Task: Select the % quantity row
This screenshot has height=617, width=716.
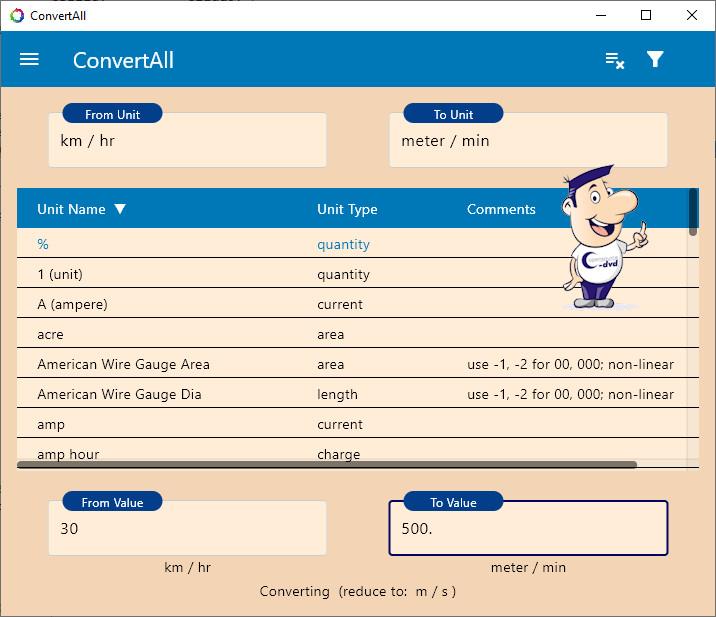Action: [200, 244]
